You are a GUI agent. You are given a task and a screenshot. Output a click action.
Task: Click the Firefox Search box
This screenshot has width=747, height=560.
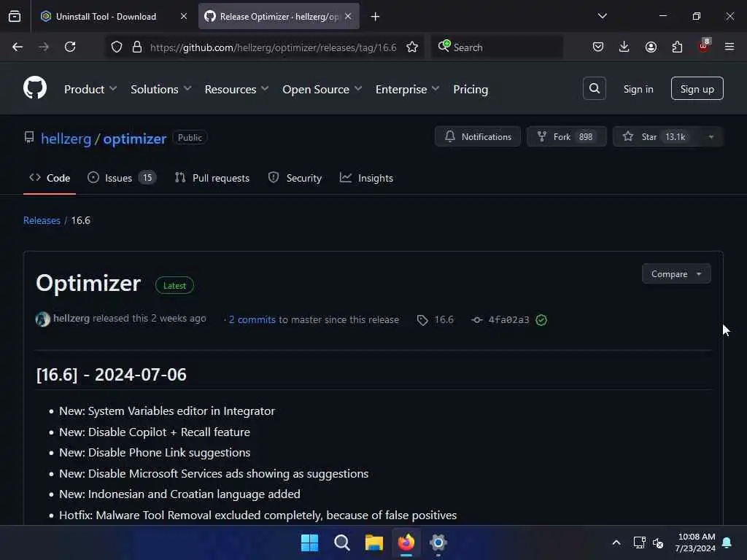pyautogui.click(x=498, y=47)
